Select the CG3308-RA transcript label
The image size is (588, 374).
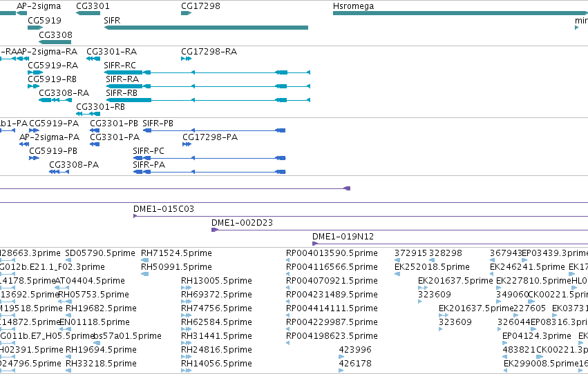(x=64, y=93)
